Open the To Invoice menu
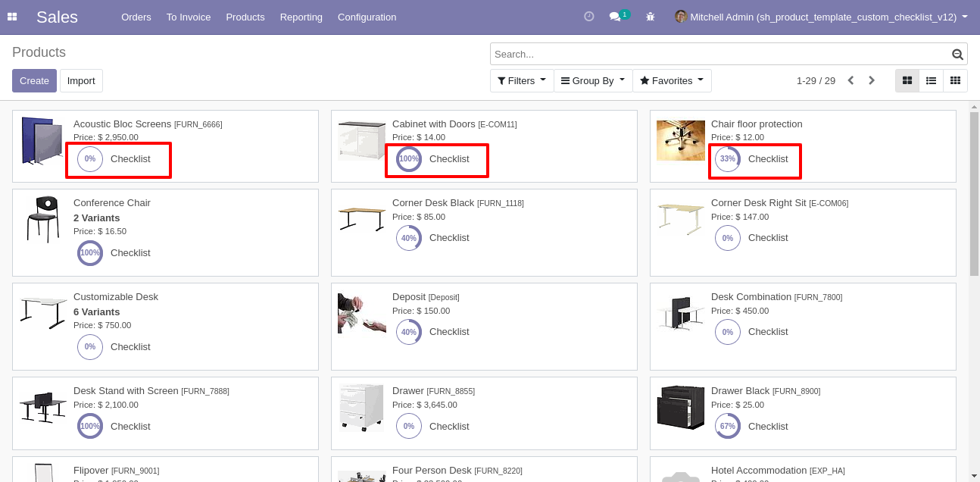The height and width of the screenshot is (482, 980). 189,17
